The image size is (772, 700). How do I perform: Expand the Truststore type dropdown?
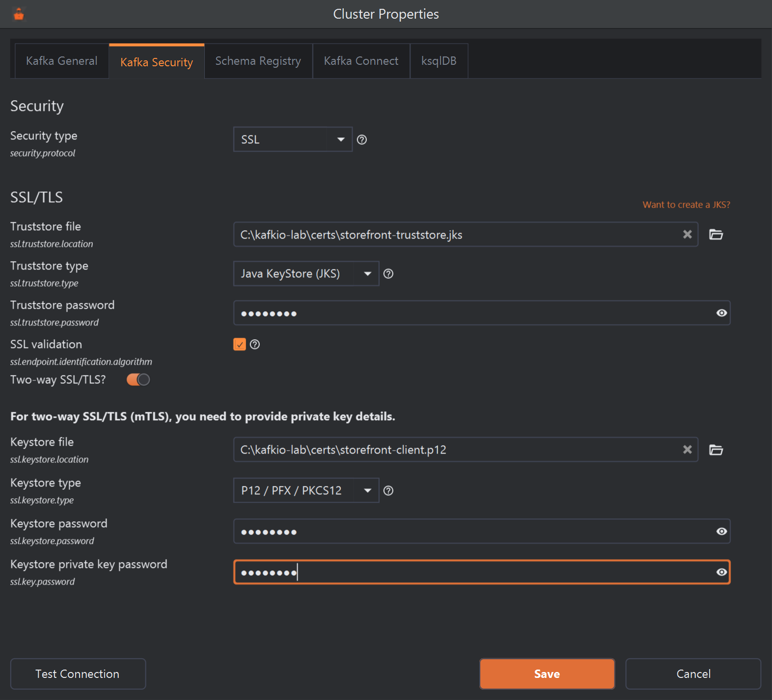pos(306,274)
